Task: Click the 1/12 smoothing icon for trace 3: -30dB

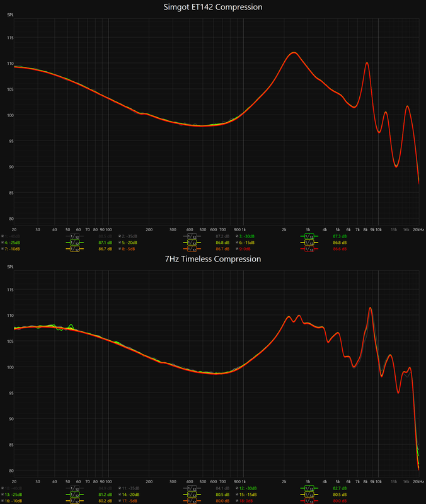Action: point(309,236)
